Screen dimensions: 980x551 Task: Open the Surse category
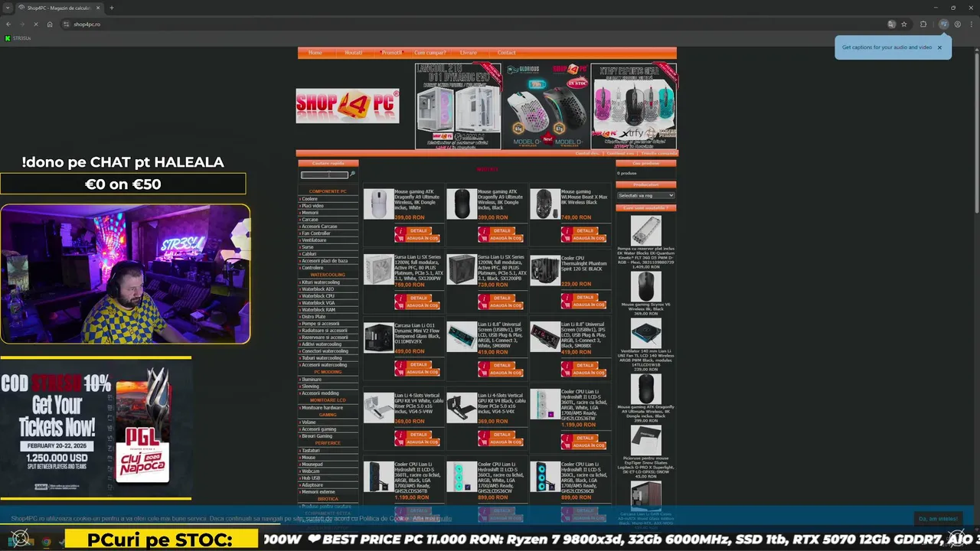click(x=308, y=247)
